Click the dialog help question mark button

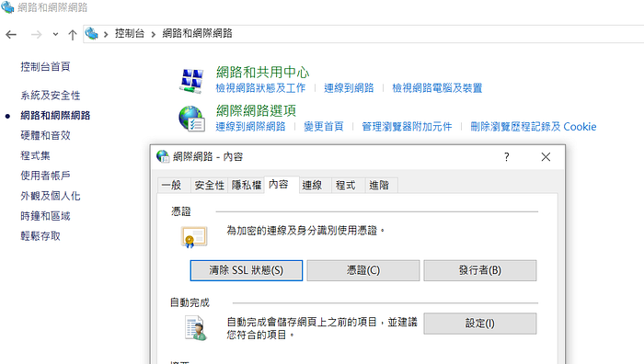pos(506,157)
